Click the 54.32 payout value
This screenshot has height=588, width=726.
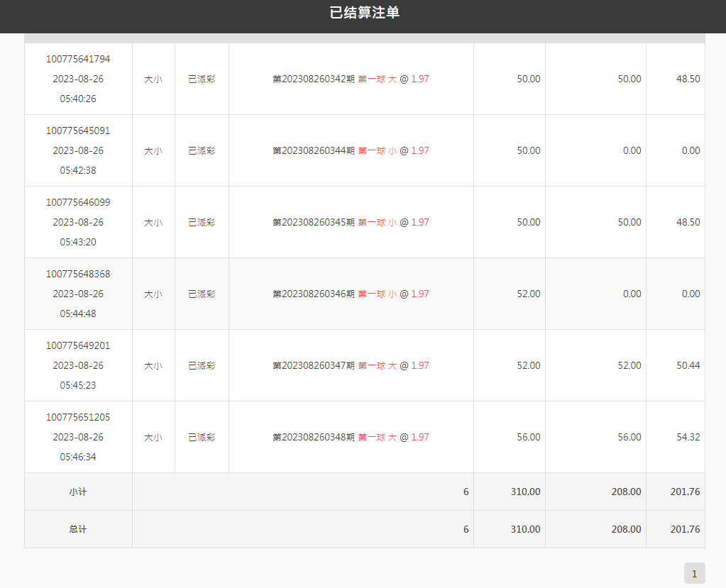[688, 438]
